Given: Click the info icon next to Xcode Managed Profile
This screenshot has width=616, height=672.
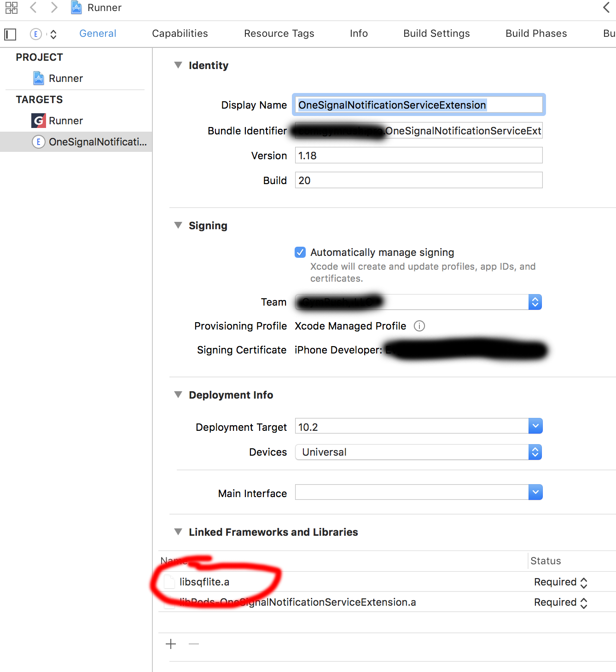Looking at the screenshot, I should pyautogui.click(x=419, y=326).
